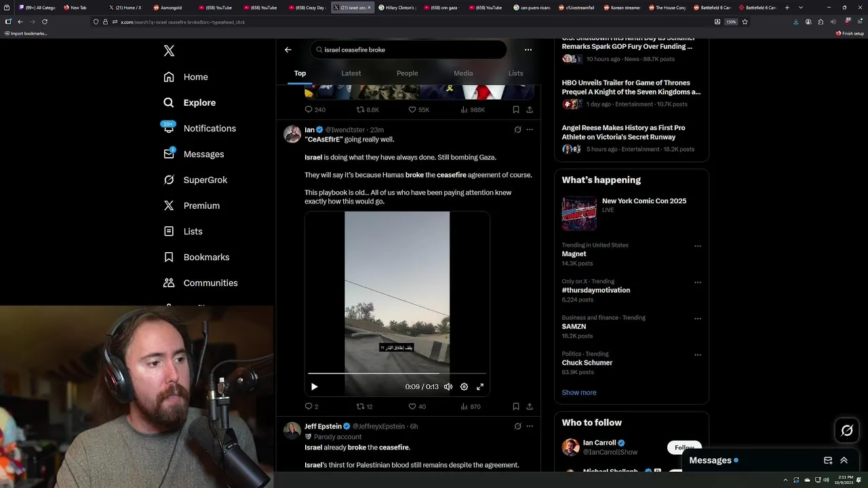Screen dimensions: 868x488
Task: Open Communities in the sidebar
Action: click(201, 283)
